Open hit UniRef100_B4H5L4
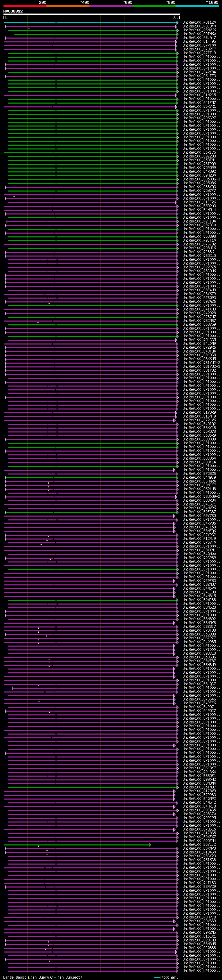Viewport: 222px width, 980px height. coord(199,210)
